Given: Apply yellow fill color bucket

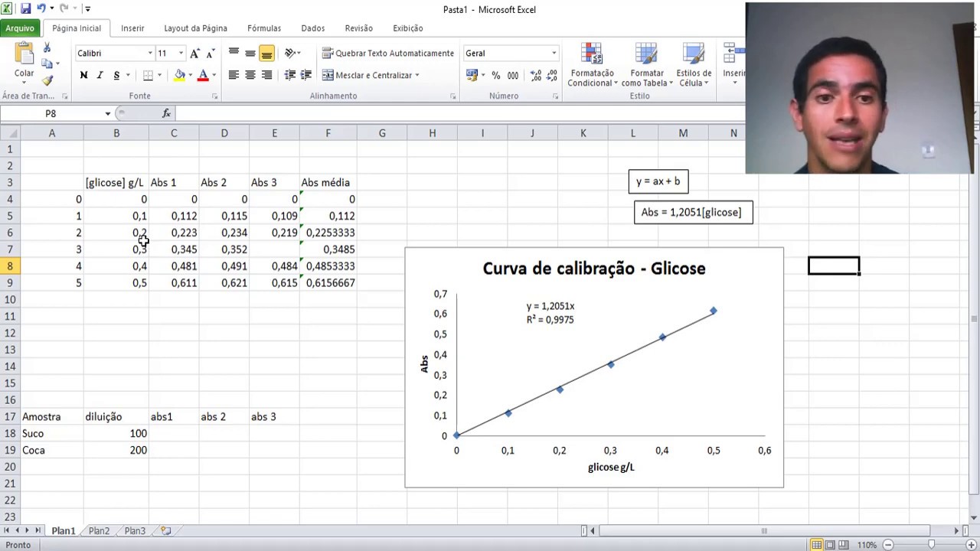Looking at the screenshot, I should click(179, 75).
